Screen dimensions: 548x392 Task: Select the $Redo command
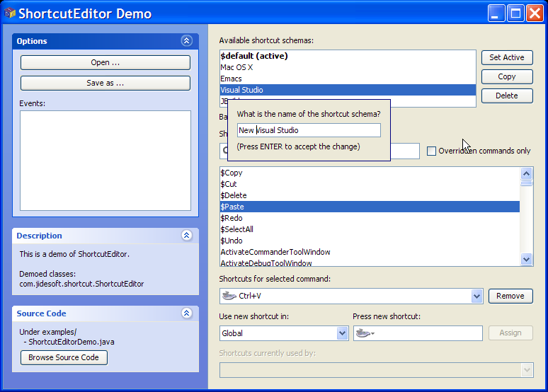(x=370, y=218)
